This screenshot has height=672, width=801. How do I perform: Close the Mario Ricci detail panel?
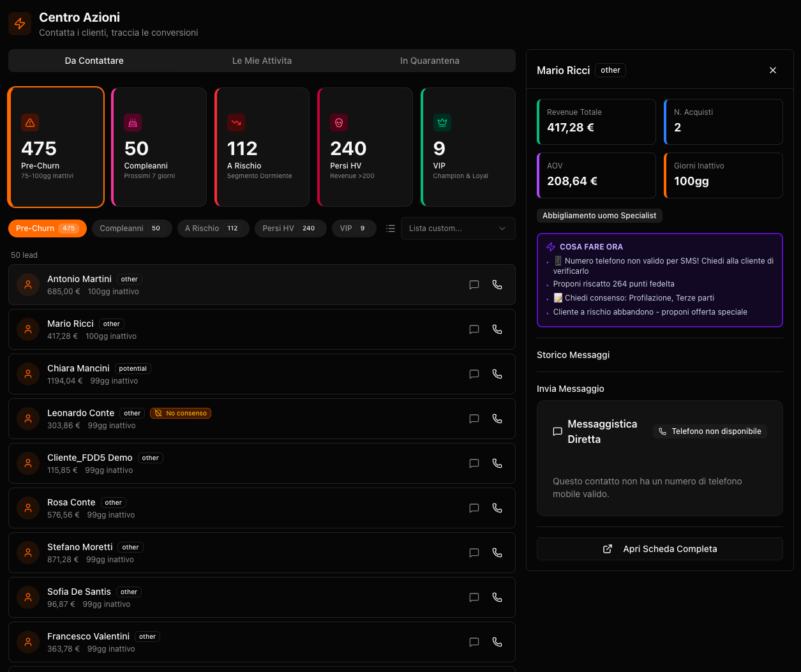click(773, 70)
